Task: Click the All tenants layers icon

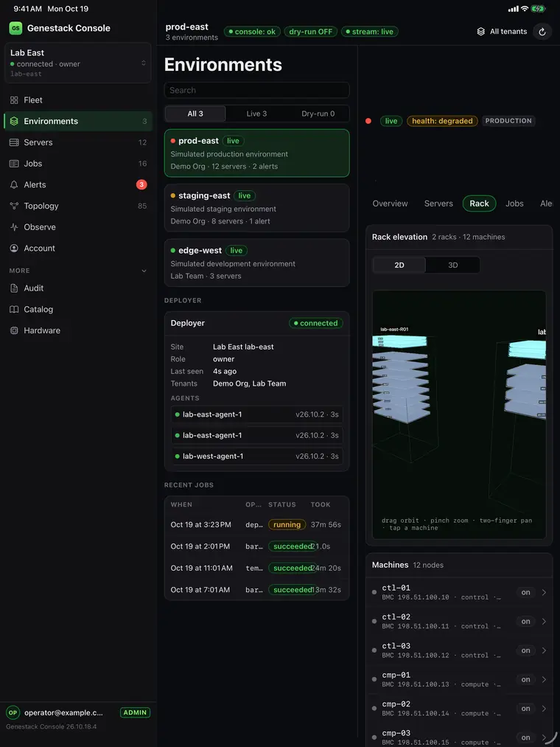Action: [x=481, y=32]
